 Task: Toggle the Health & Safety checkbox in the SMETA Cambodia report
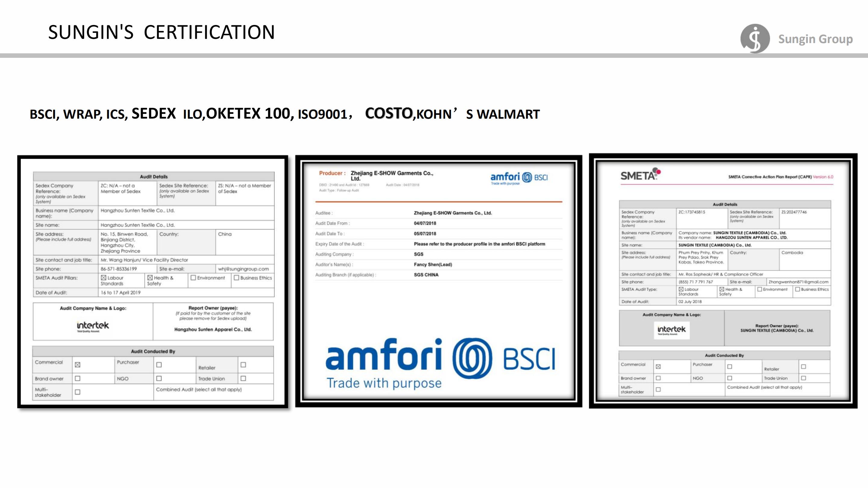click(x=722, y=289)
